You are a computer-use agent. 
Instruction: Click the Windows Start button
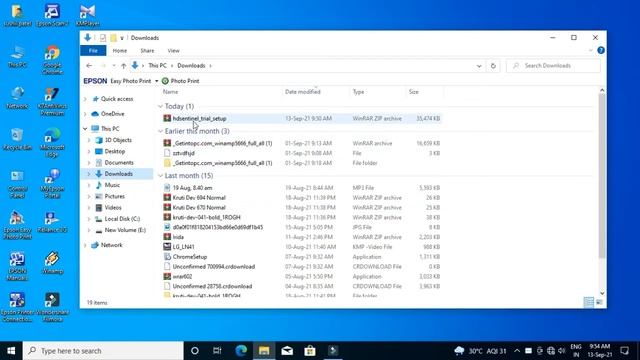(x=11, y=351)
